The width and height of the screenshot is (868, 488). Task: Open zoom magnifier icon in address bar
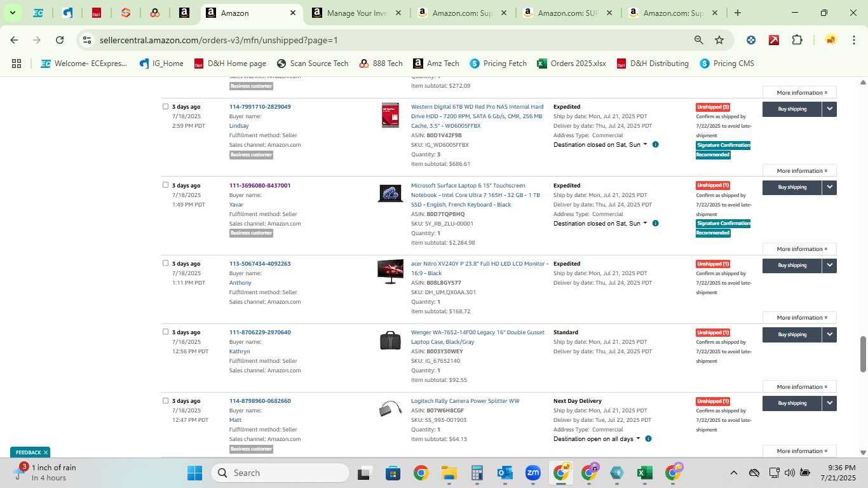[x=699, y=40]
